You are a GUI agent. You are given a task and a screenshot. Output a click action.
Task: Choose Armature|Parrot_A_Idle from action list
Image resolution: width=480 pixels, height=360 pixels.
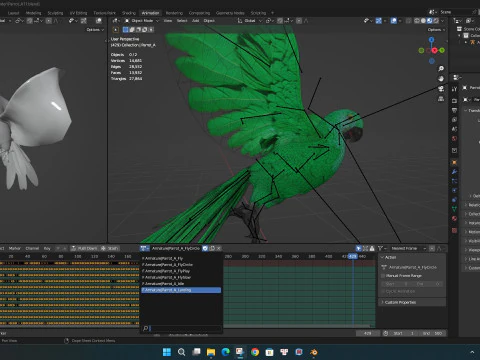[181, 284]
